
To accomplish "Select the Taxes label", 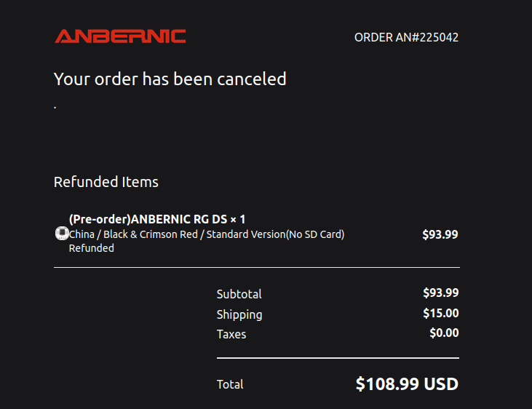I will point(231,334).
